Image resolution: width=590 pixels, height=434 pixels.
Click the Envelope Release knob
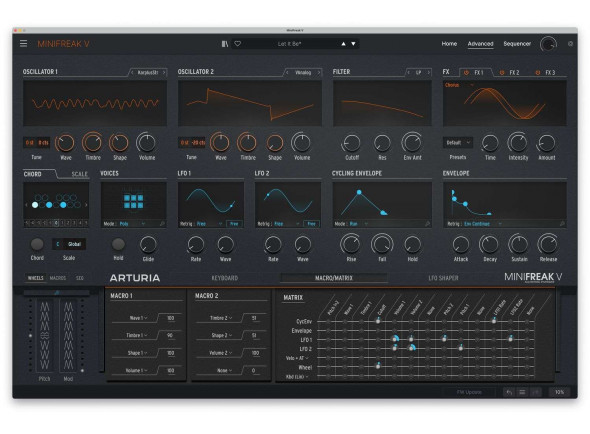[x=548, y=245]
